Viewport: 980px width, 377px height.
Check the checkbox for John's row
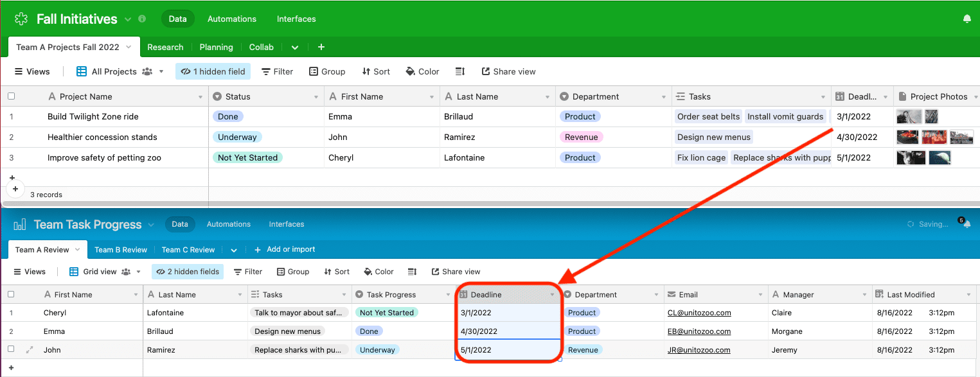tap(11, 350)
